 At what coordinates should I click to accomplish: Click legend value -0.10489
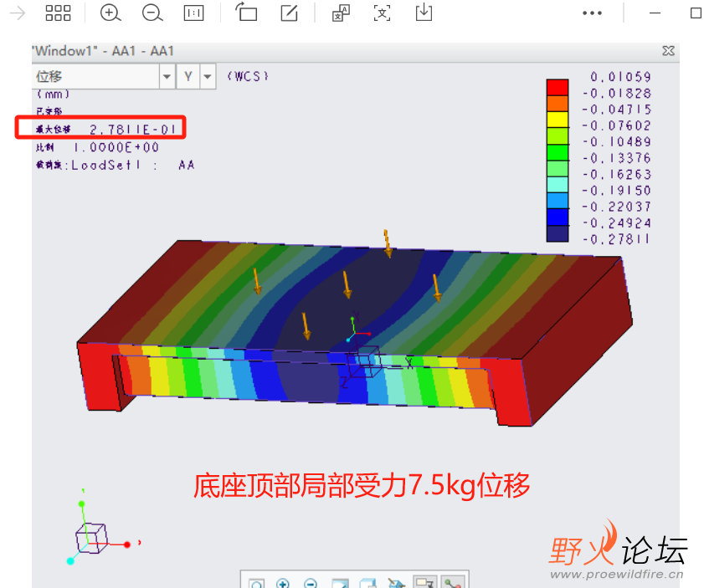coord(616,141)
